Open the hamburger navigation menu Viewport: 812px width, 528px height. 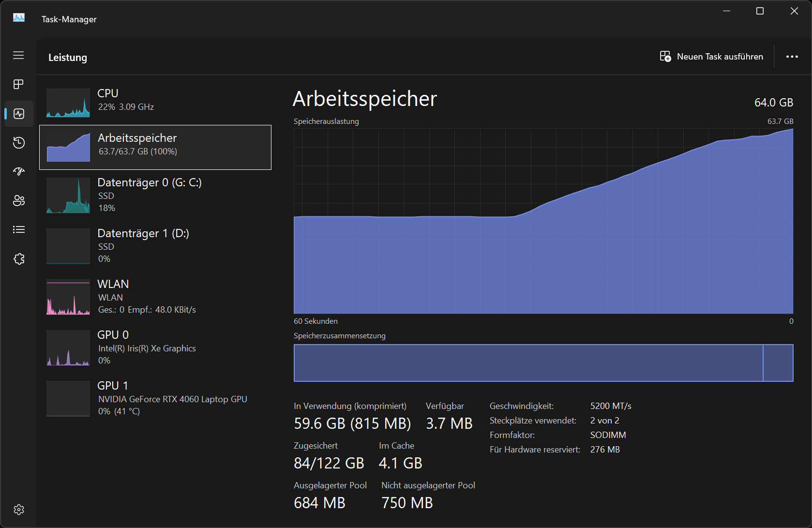coord(18,55)
